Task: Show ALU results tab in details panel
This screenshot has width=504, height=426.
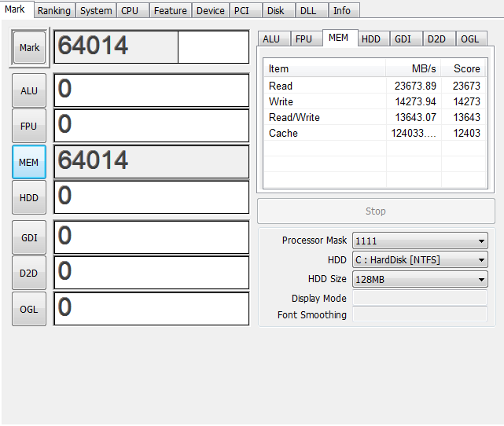Action: pos(274,39)
